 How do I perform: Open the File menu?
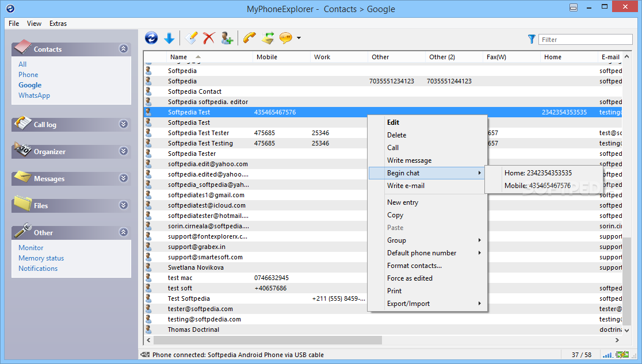14,24
